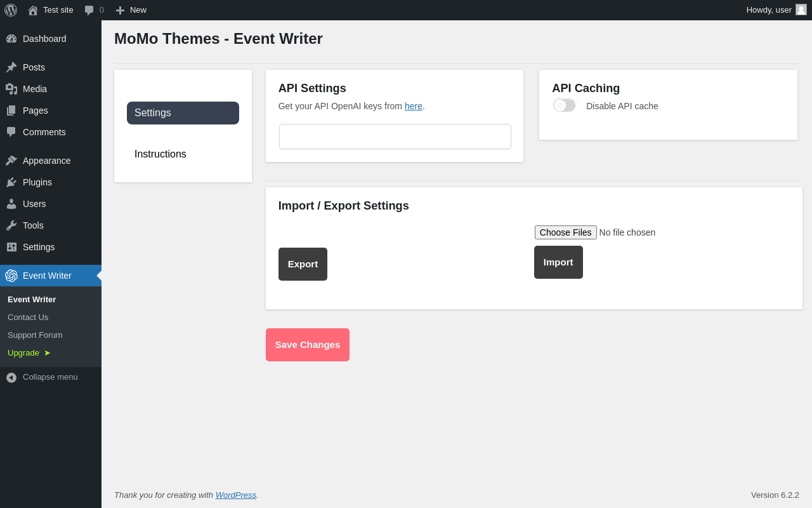812x508 pixels.
Task: Click 'MoMo Themes - Event Writer' page title
Action: tap(218, 39)
